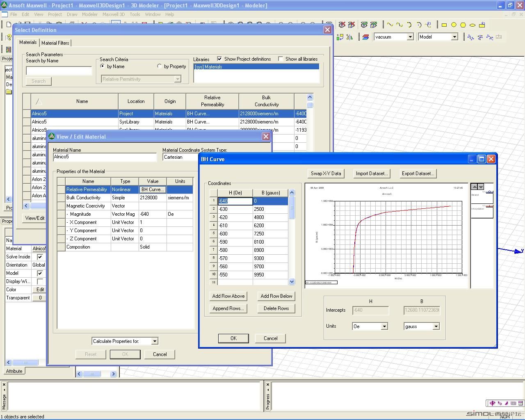Click Add Row Above button

(x=228, y=296)
